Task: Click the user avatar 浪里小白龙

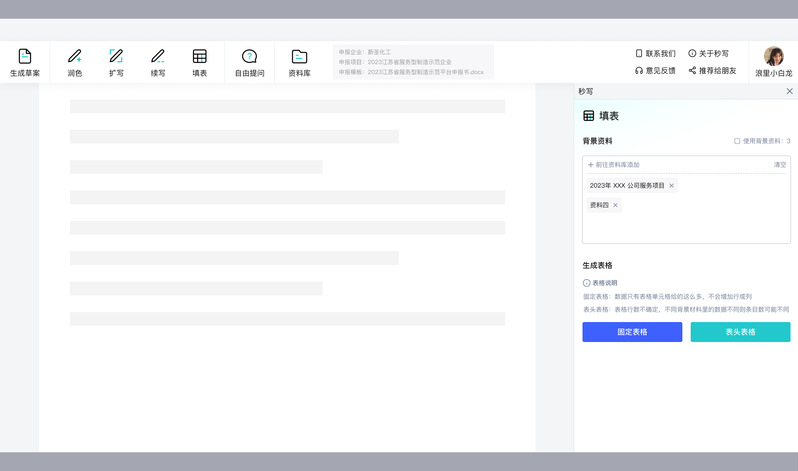Action: pyautogui.click(x=773, y=56)
